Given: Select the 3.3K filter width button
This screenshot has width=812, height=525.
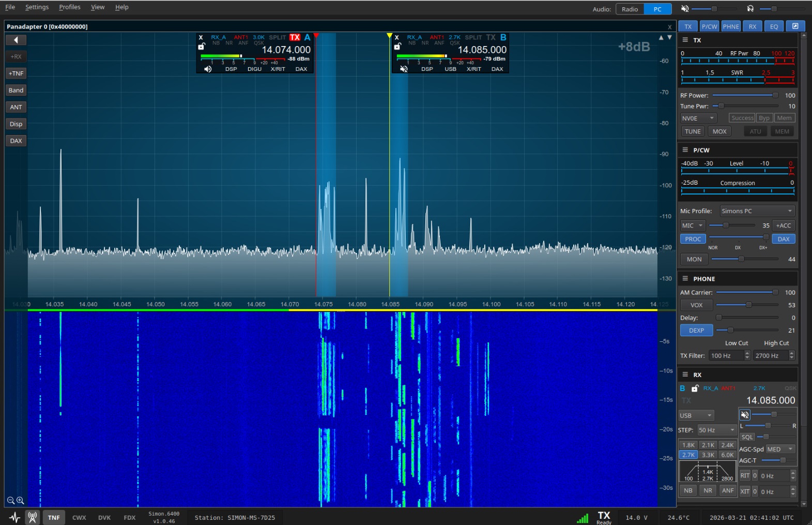Looking at the screenshot, I should tap(708, 455).
